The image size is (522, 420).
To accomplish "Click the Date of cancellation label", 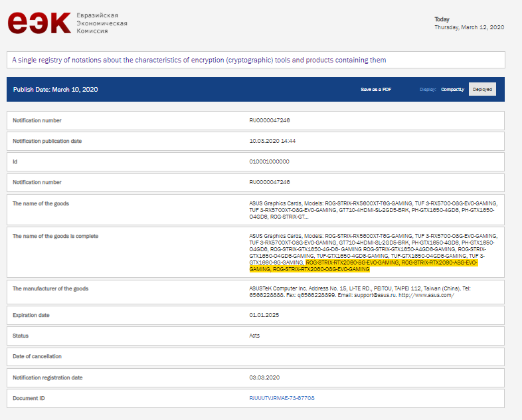I will 37,356.
